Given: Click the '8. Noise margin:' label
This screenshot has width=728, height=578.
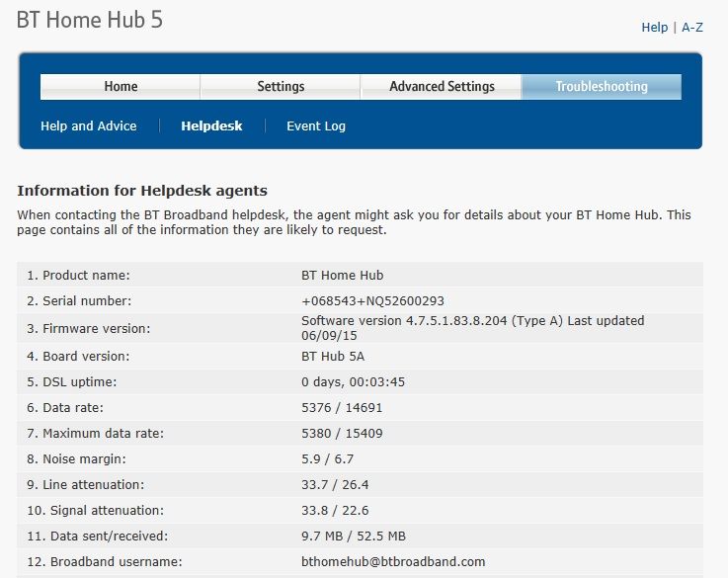Looking at the screenshot, I should point(77,459).
